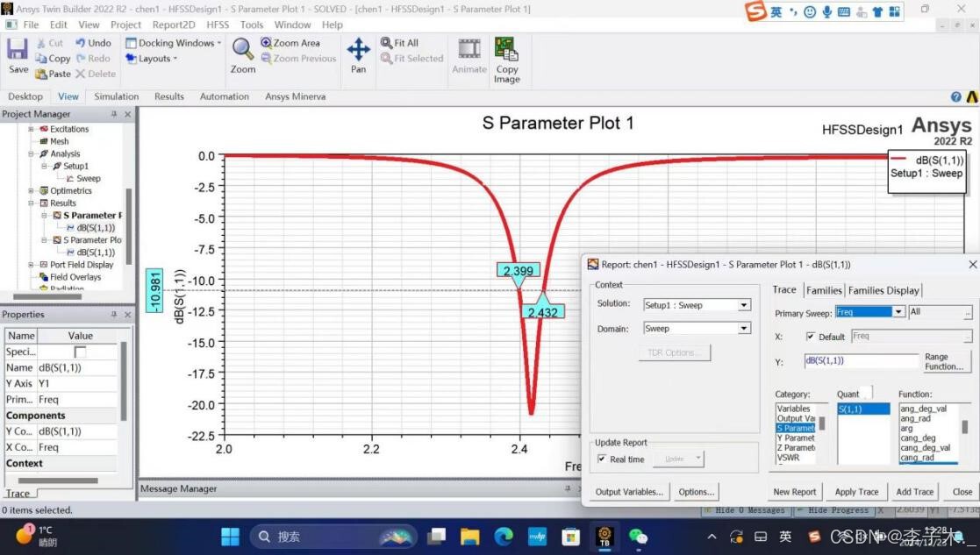Click the Paste tool
This screenshot has width=980, height=555.
(54, 74)
